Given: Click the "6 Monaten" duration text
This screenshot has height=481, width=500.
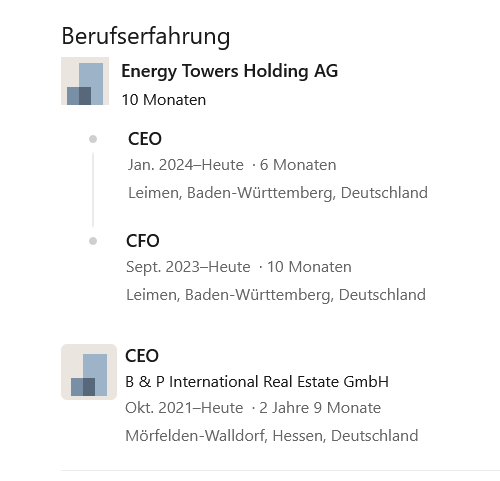Looking at the screenshot, I should [298, 165].
